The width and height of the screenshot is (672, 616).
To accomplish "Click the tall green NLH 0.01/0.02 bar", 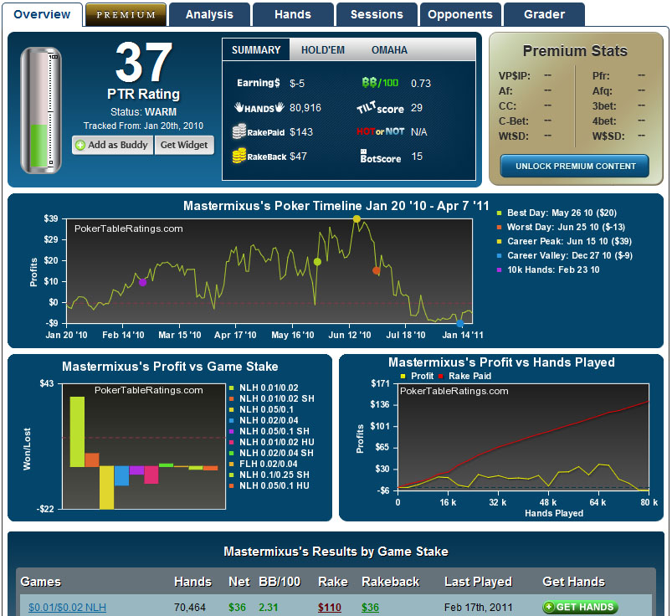I will pos(77,432).
